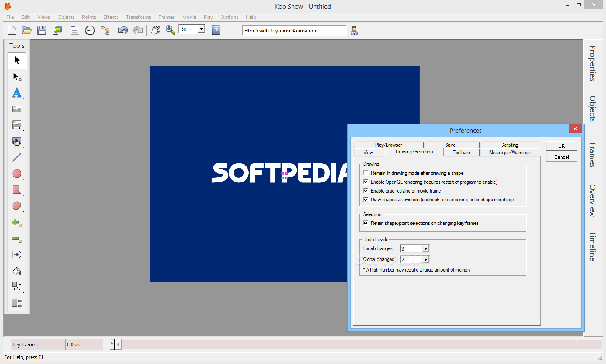Switch to the Save tab
Image resolution: width=606 pixels, height=364 pixels.
click(450, 145)
